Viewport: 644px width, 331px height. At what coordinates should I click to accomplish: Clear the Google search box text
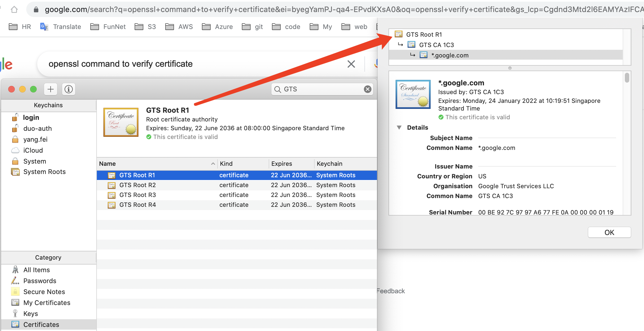351,64
